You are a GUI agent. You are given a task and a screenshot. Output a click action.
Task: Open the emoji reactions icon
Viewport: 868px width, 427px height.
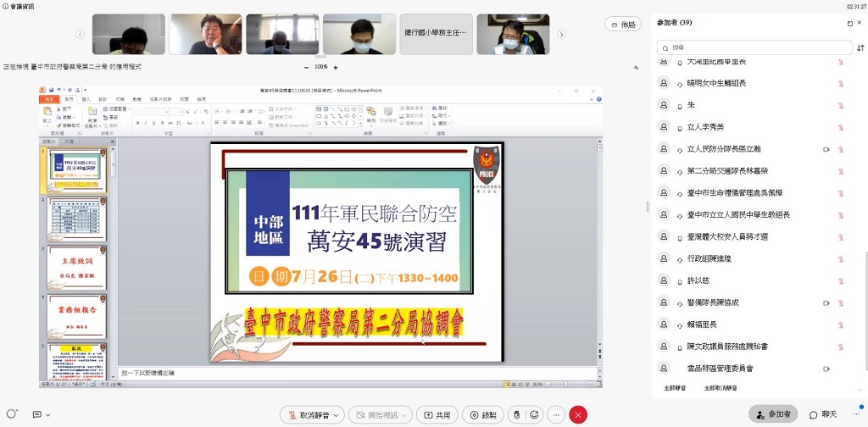(534, 415)
